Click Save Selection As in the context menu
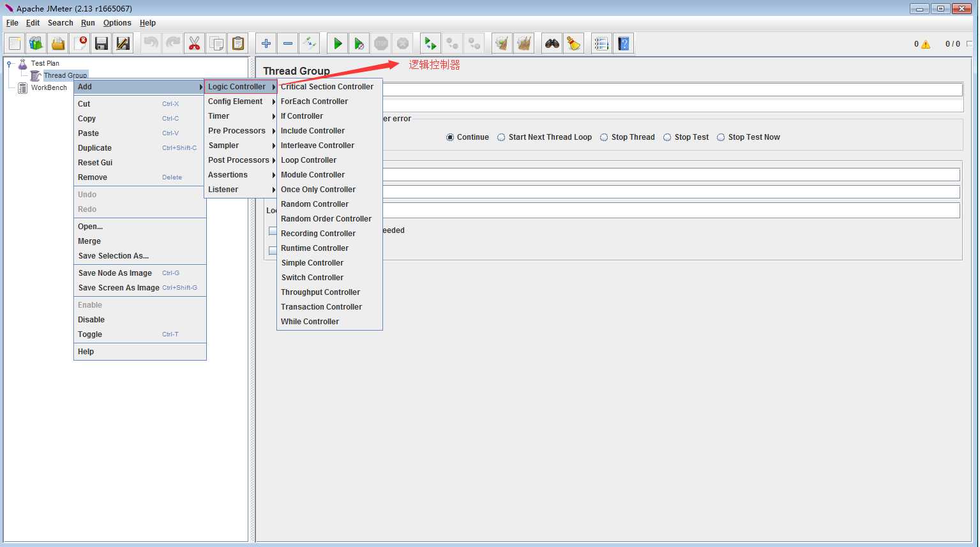This screenshot has width=980, height=547. pos(140,256)
